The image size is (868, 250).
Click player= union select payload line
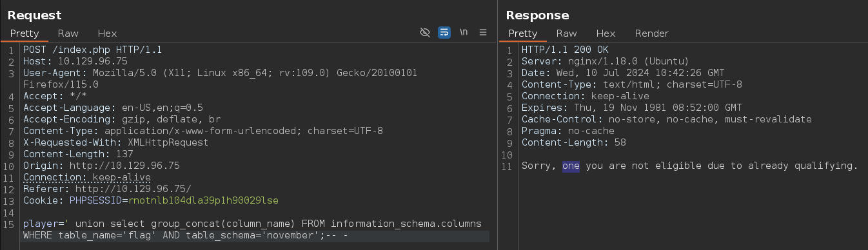252,224
